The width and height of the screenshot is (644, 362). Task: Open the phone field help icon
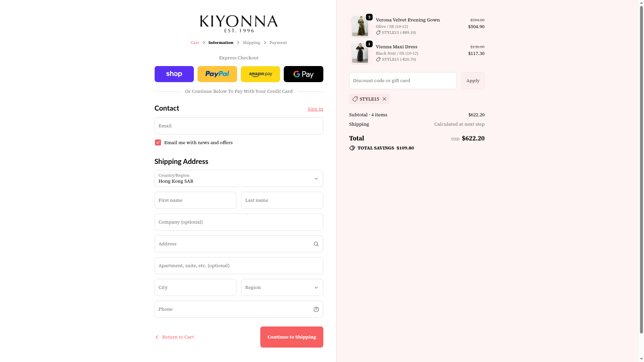[x=316, y=309]
